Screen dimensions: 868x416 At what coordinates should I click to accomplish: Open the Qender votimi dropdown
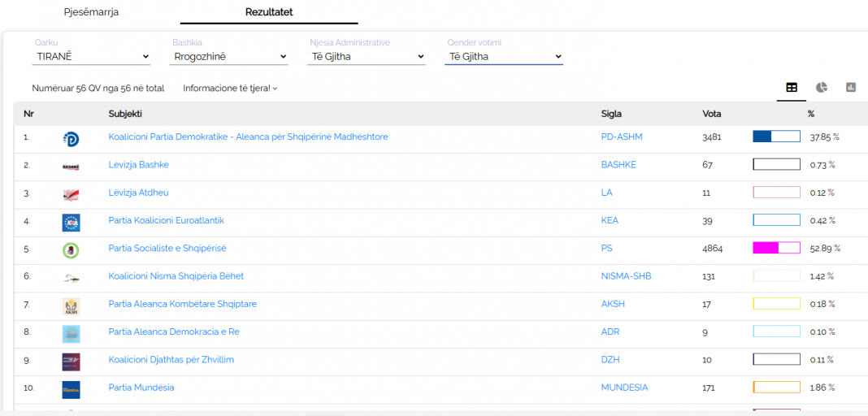coord(504,56)
